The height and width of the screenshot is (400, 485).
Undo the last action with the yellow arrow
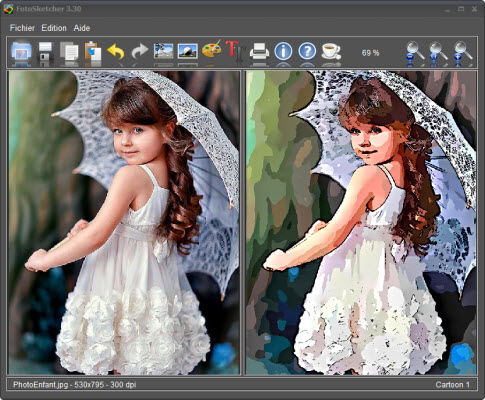pyautogui.click(x=116, y=52)
